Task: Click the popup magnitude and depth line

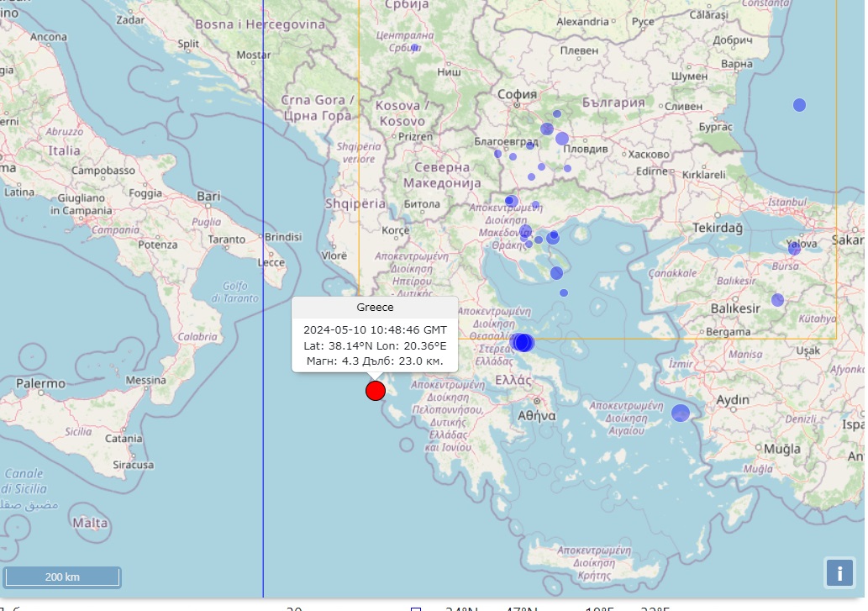Action: coord(375,361)
